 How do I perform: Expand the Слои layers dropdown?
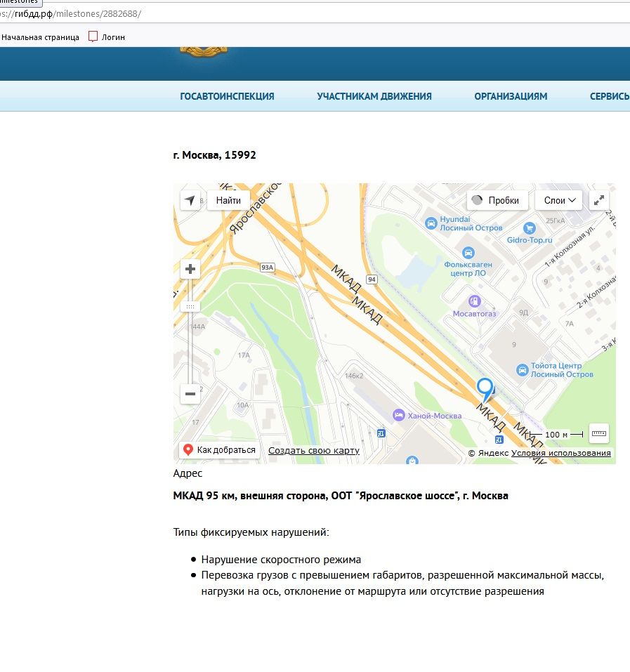(x=559, y=200)
